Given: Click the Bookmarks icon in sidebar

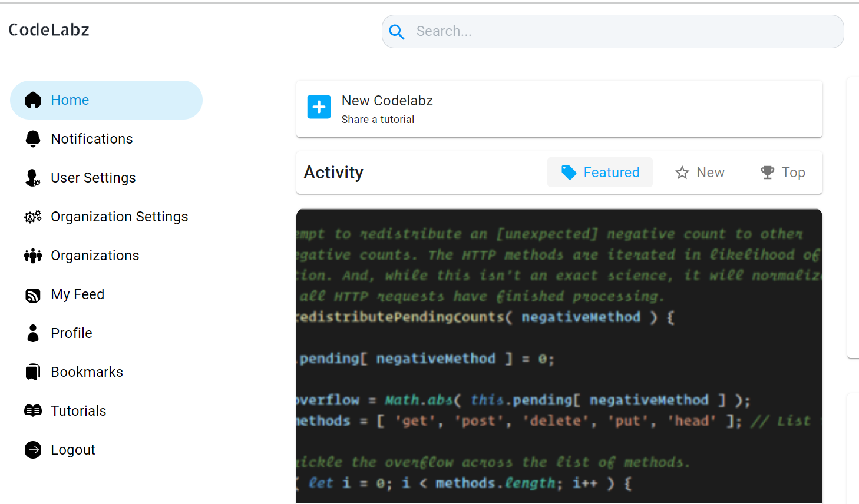Looking at the screenshot, I should (33, 372).
